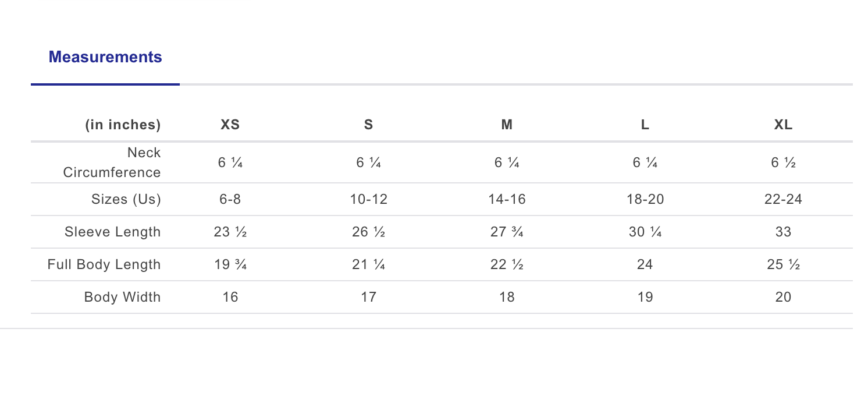Select the XL size column header
Image resolution: width=868 pixels, height=410 pixels.
(783, 125)
